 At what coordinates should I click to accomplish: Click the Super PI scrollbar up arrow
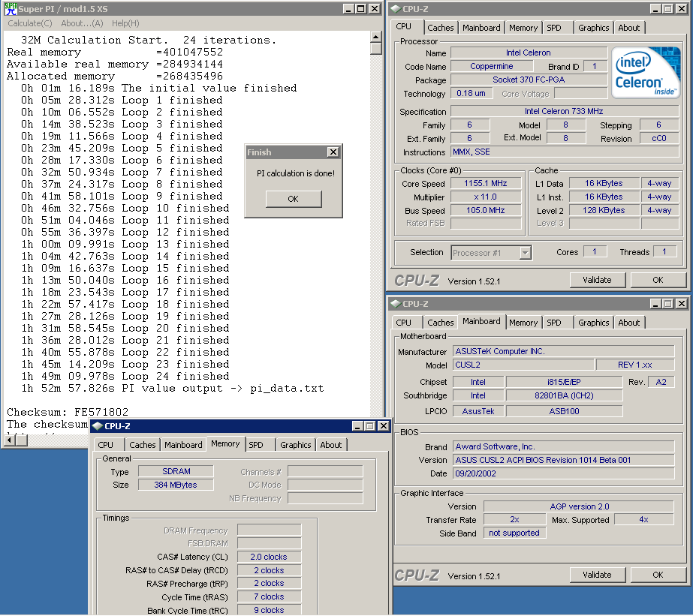[x=376, y=36]
